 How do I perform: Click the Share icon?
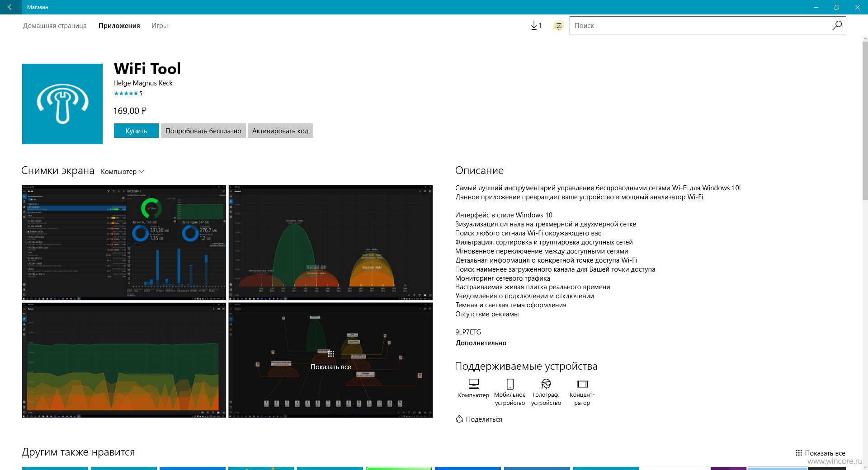pyautogui.click(x=459, y=419)
